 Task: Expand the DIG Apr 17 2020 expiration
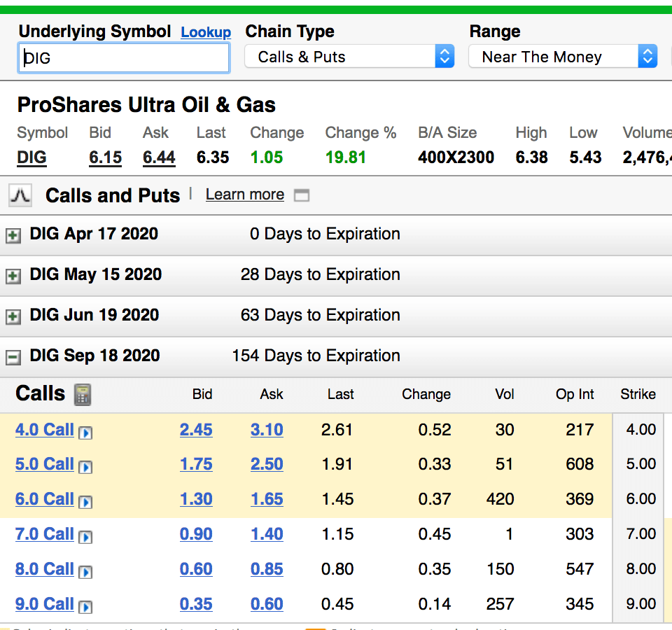click(13, 235)
